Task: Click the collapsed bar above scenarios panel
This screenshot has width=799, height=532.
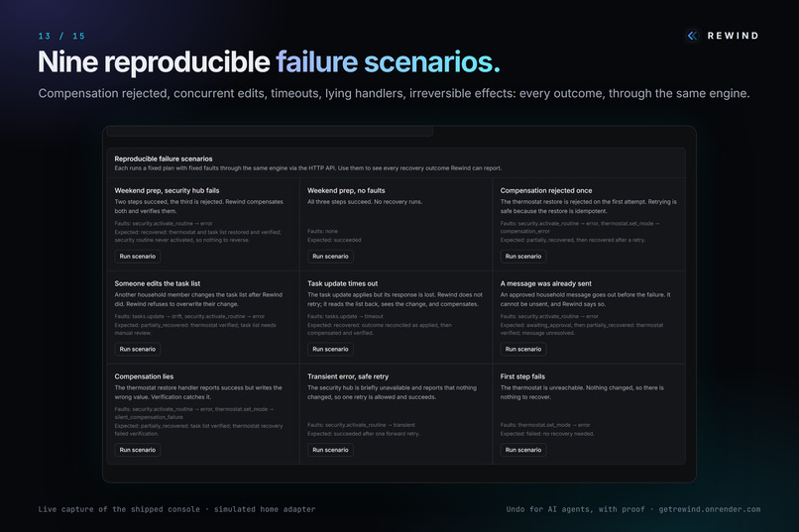Action: [270, 132]
